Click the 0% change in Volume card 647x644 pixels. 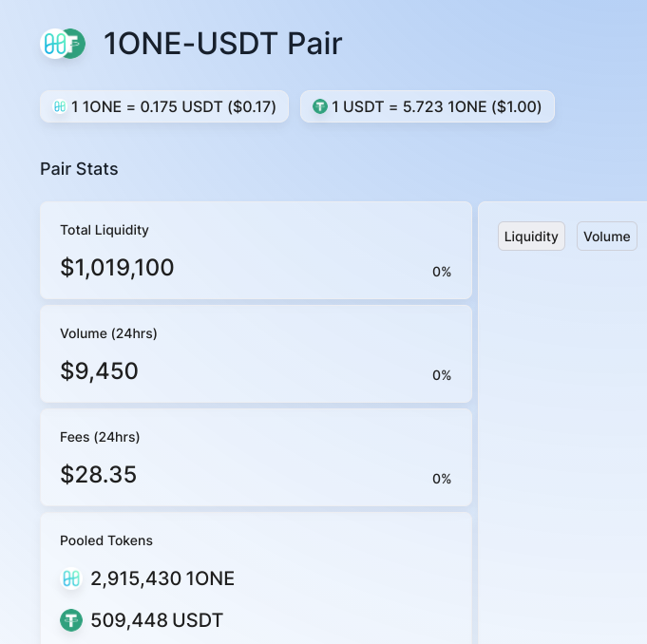[442, 375]
